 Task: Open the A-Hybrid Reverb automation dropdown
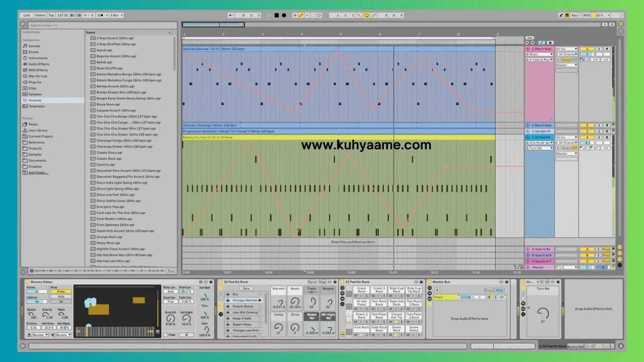[539, 60]
